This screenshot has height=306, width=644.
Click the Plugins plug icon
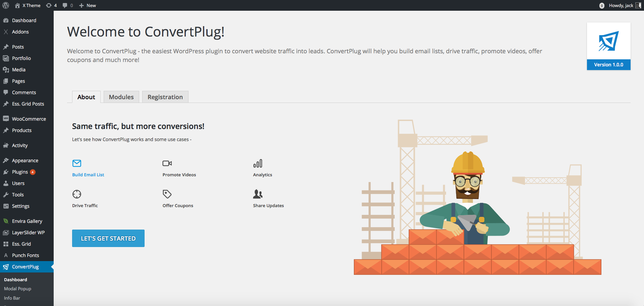pos(6,172)
